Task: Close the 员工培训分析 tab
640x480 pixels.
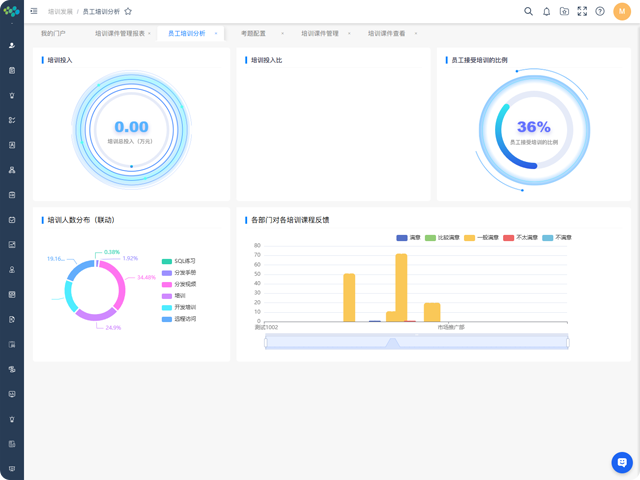Action: tap(216, 33)
